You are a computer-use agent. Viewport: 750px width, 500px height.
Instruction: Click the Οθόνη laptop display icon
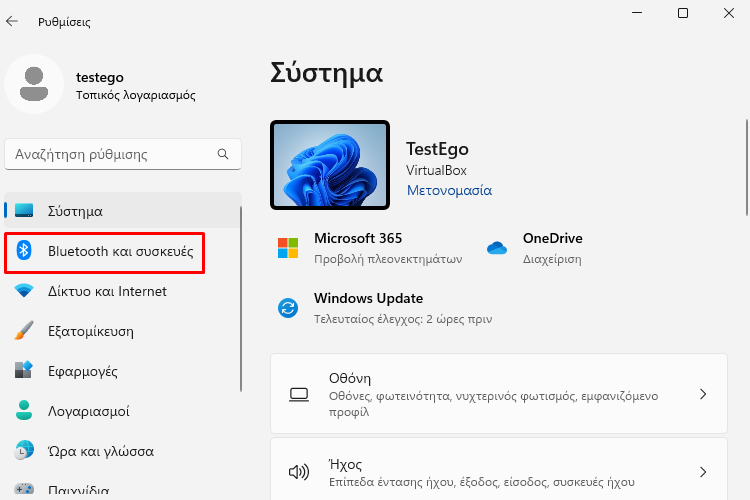[299, 395]
